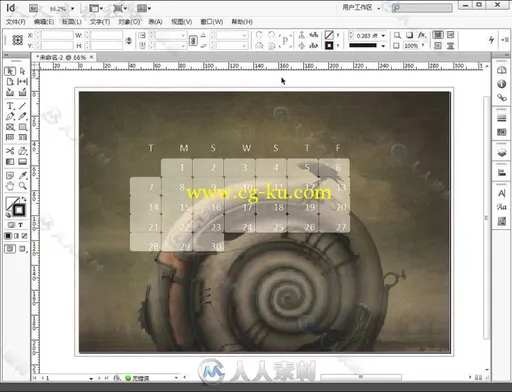
Task: Switch to Normal view mode in toolbox
Action: click(x=10, y=249)
